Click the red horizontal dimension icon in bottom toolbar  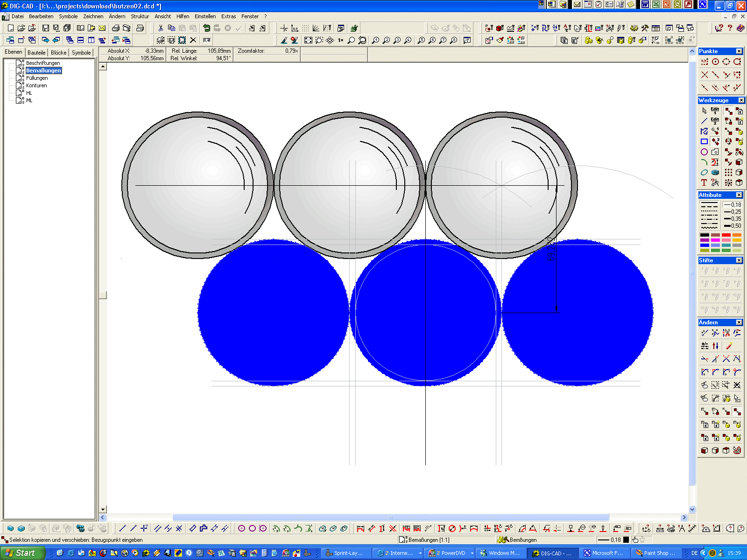360,528
